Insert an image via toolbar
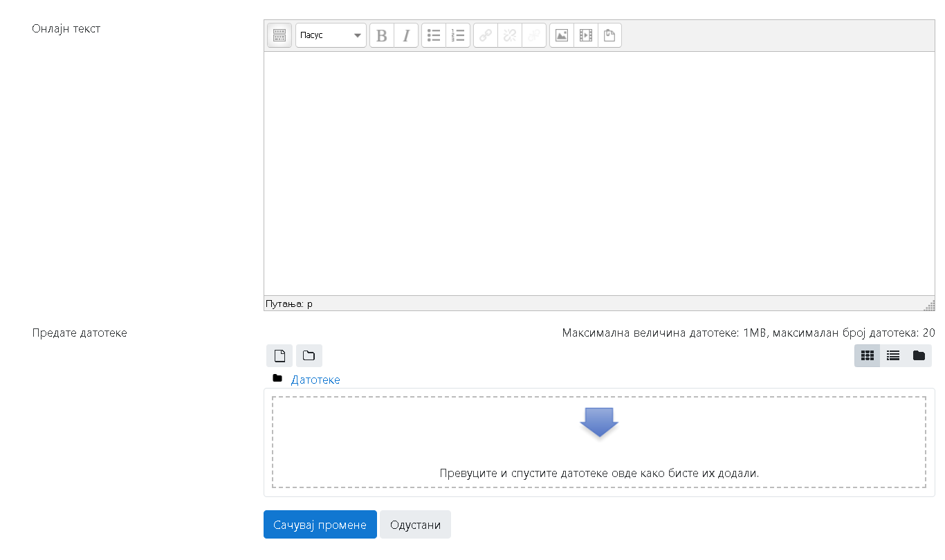This screenshot has width=945, height=560. [x=562, y=35]
